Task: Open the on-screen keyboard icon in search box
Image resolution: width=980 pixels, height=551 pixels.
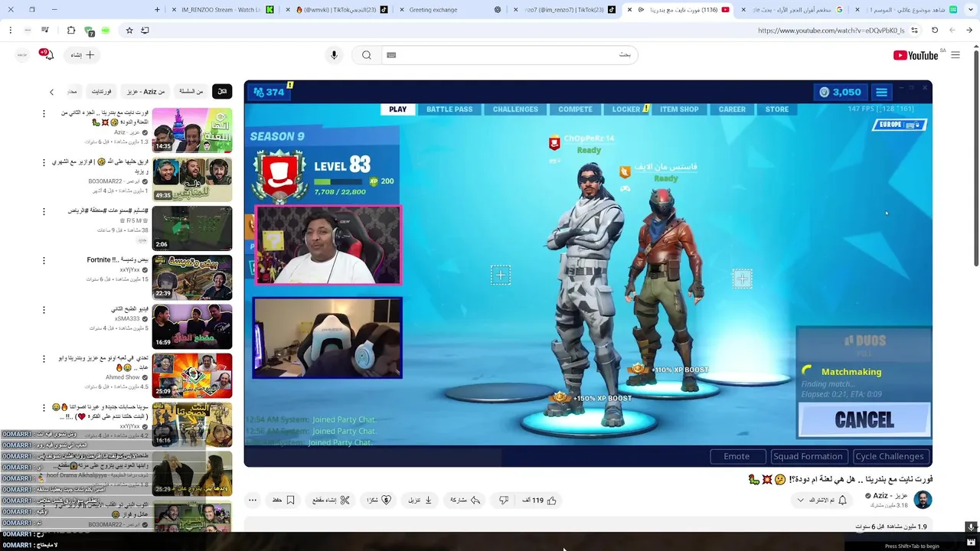Action: pyautogui.click(x=391, y=55)
